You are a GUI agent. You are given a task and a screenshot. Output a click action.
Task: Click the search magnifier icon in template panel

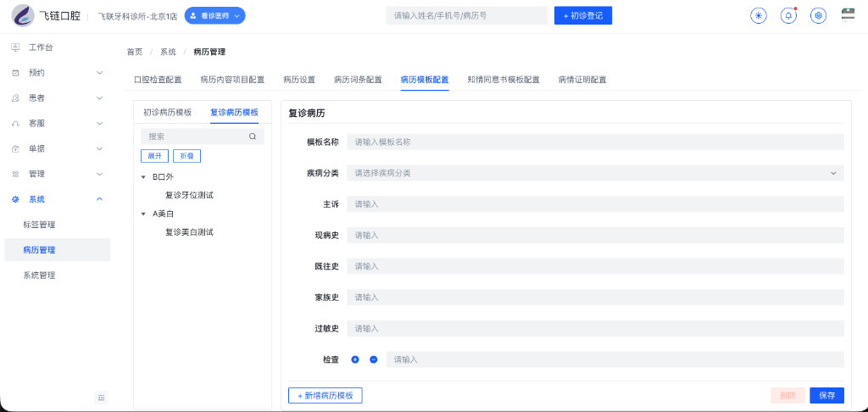click(253, 136)
